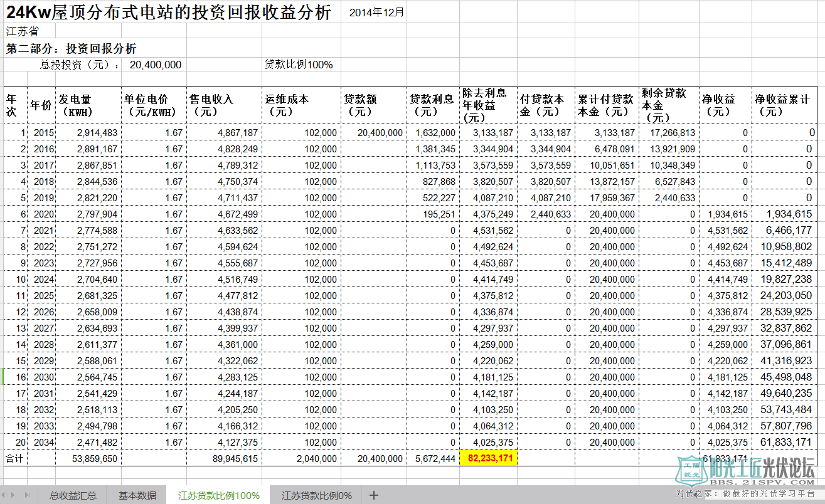
Task: Click the 195,251 interest cell for 2020
Action: click(433, 214)
